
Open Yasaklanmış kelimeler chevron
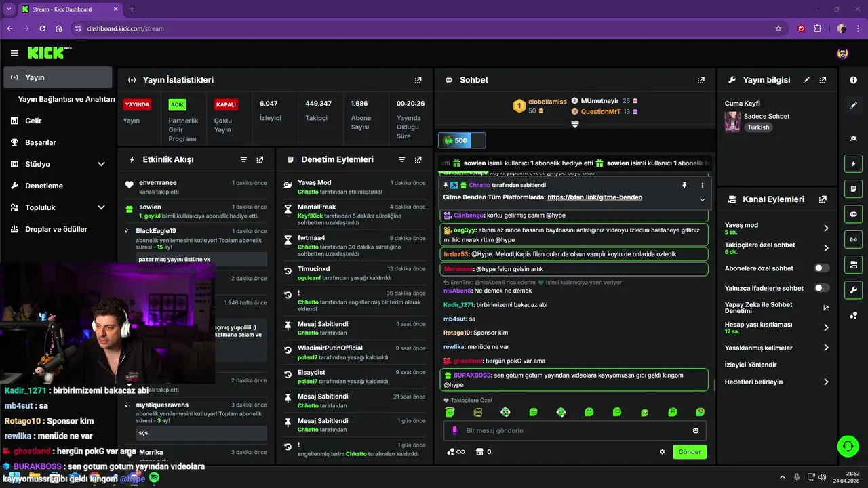pyautogui.click(x=826, y=348)
